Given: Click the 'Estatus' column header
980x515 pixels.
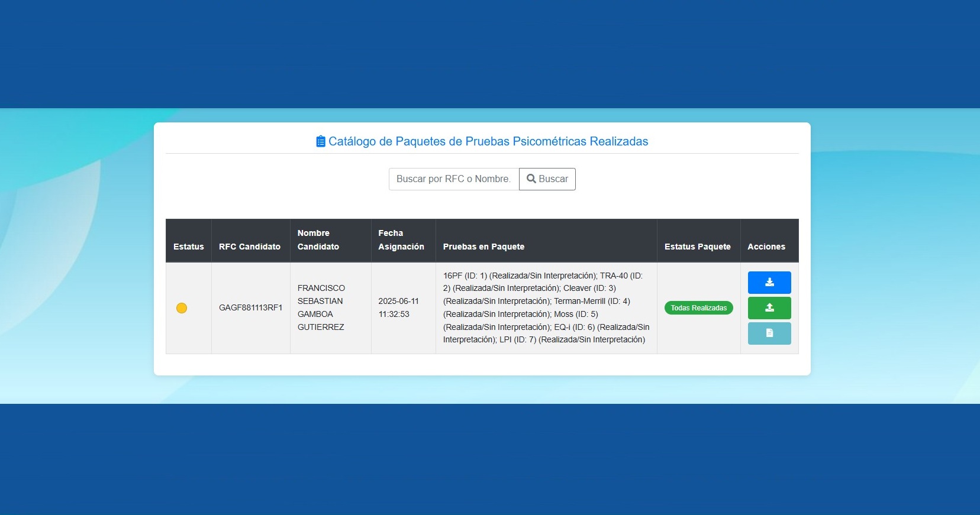Looking at the screenshot, I should coord(188,247).
